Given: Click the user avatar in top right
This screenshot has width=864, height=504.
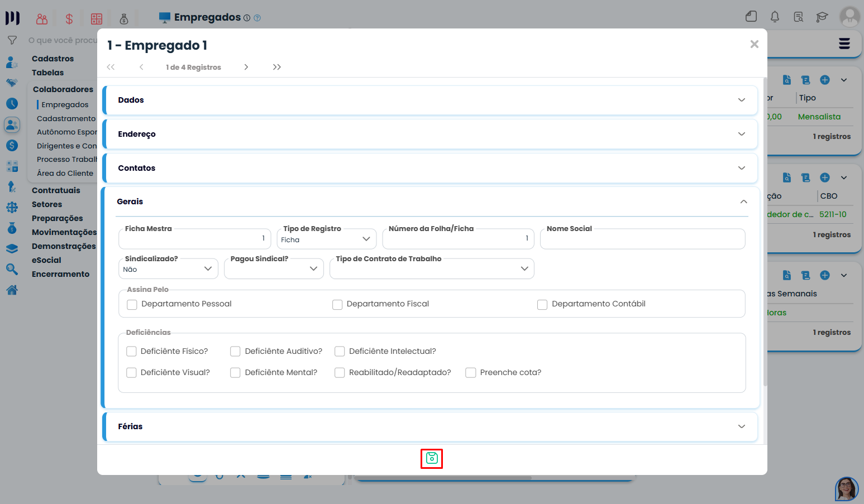Looking at the screenshot, I should pyautogui.click(x=849, y=17).
